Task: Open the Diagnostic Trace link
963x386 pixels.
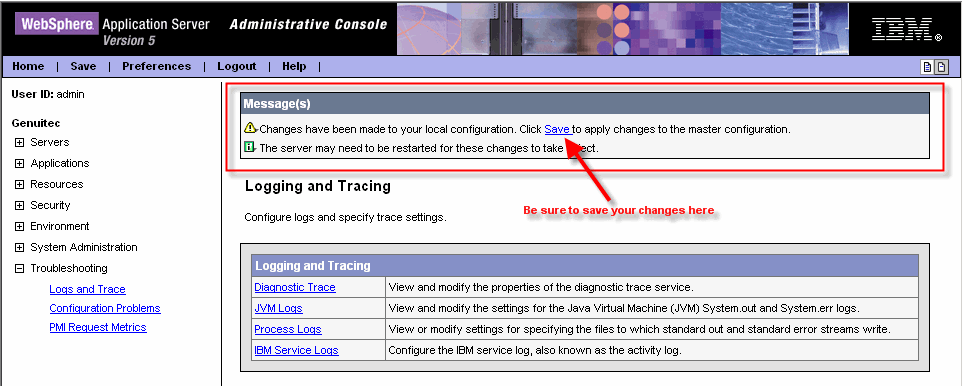Action: (295, 287)
